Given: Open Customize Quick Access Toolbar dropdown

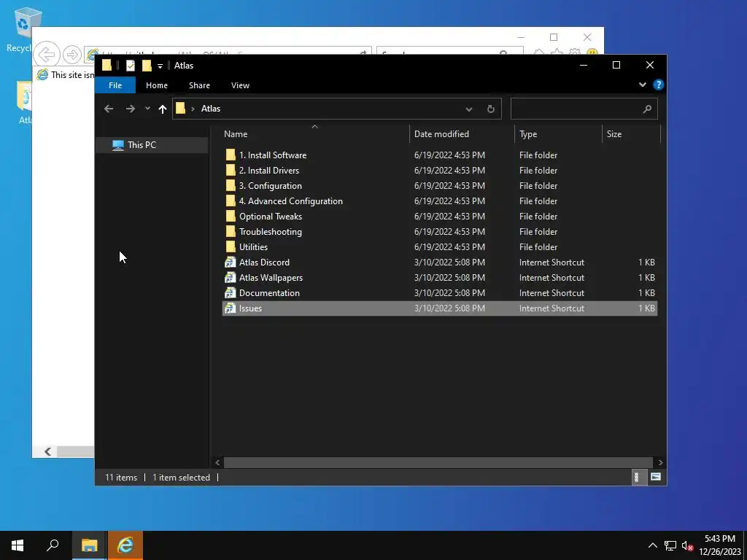Looking at the screenshot, I should point(160,66).
